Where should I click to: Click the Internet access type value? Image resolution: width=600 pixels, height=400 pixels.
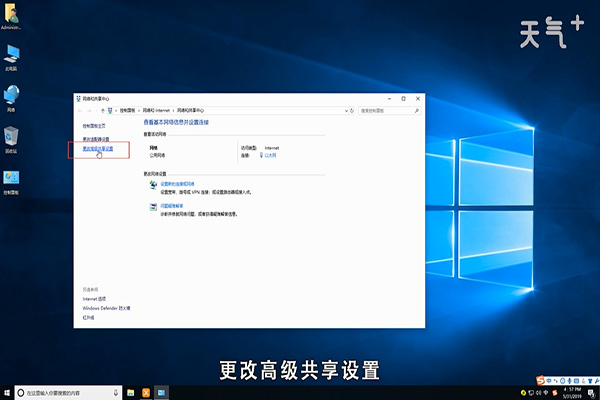(x=272, y=148)
